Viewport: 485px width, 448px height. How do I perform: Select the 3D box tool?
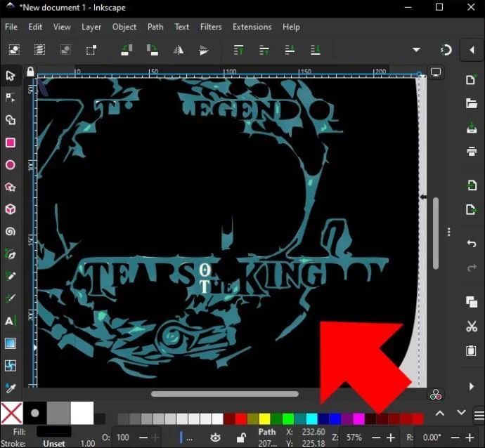[x=11, y=209]
